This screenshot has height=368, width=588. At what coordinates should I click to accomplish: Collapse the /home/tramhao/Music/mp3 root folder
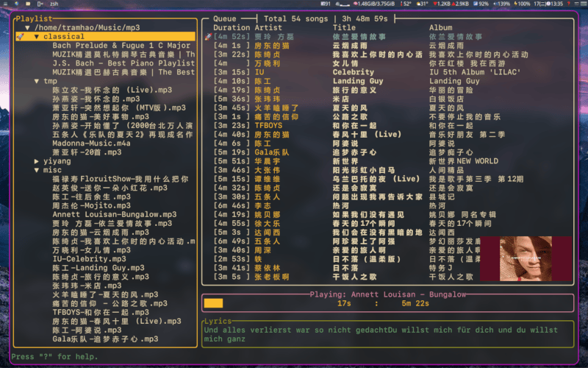(x=27, y=28)
